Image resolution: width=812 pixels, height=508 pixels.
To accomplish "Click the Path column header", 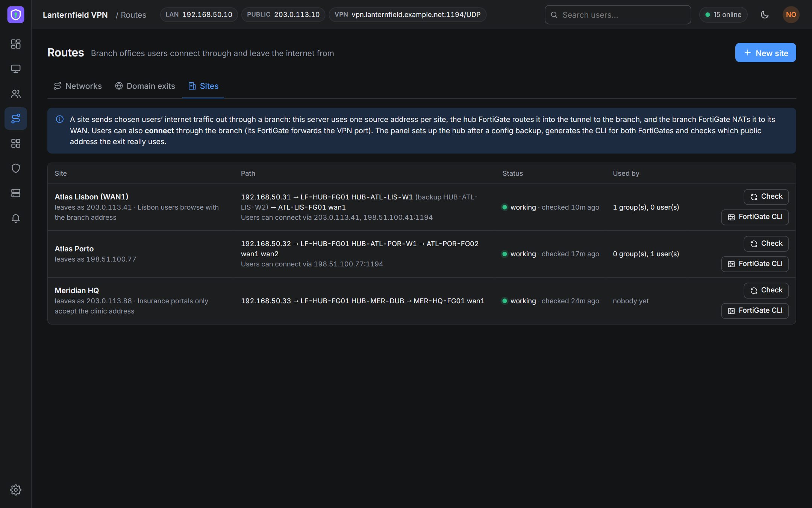I will tap(248, 173).
